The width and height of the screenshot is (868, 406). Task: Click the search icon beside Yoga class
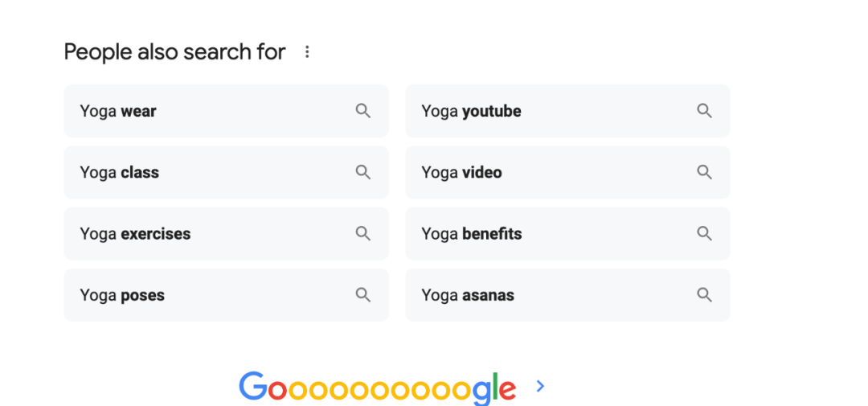[363, 172]
